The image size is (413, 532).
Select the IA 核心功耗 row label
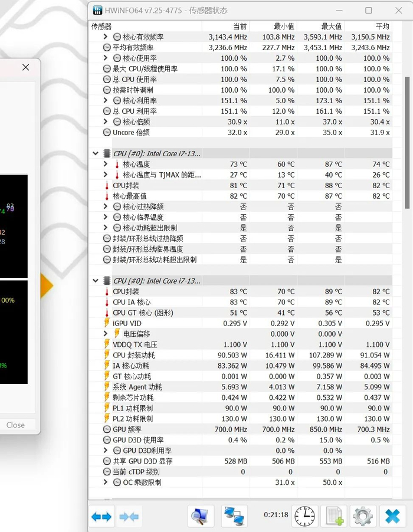[x=131, y=366]
